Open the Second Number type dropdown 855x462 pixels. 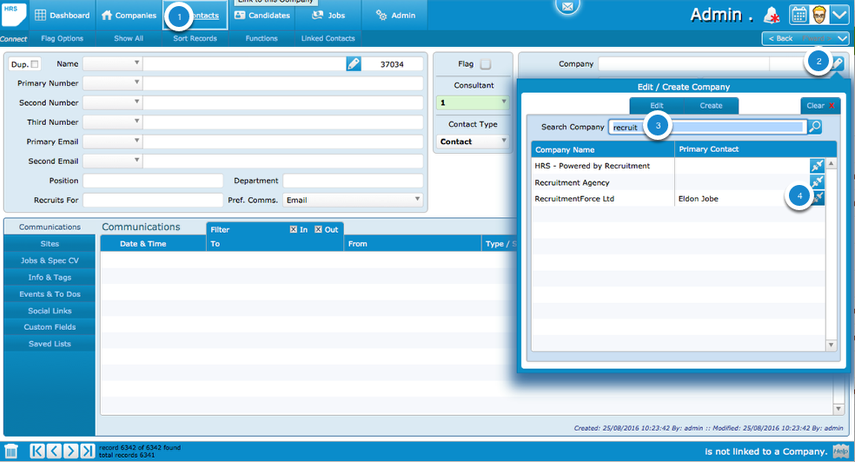[x=112, y=103]
